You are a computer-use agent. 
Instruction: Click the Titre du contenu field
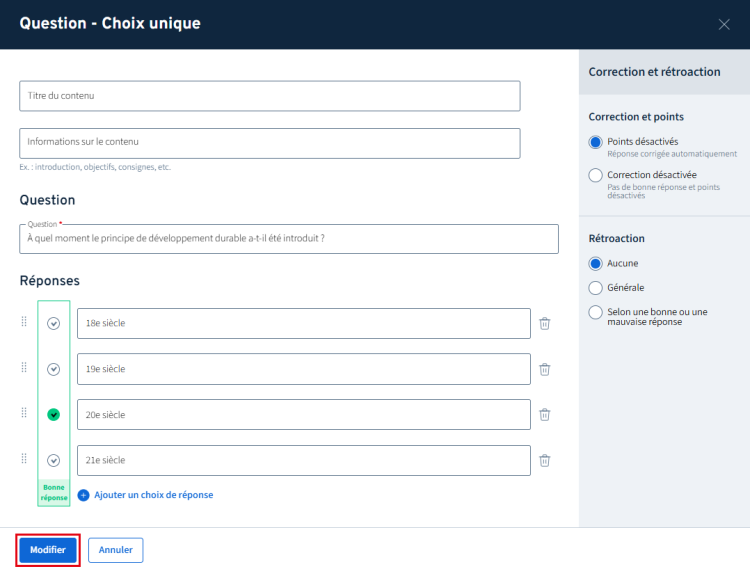pyautogui.click(x=269, y=96)
